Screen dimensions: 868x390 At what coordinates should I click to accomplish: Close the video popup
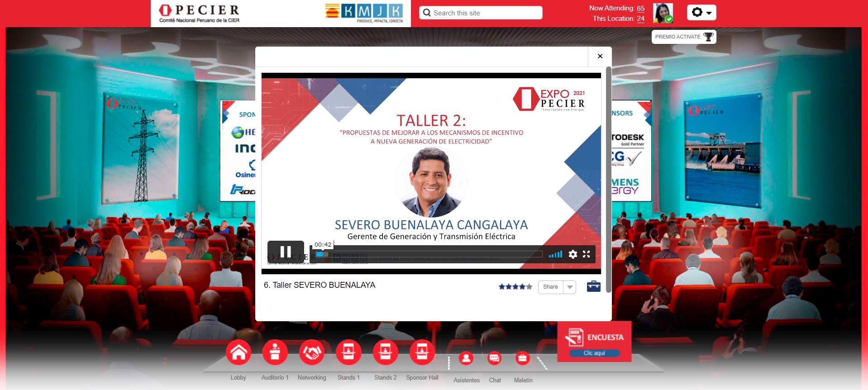(x=600, y=56)
